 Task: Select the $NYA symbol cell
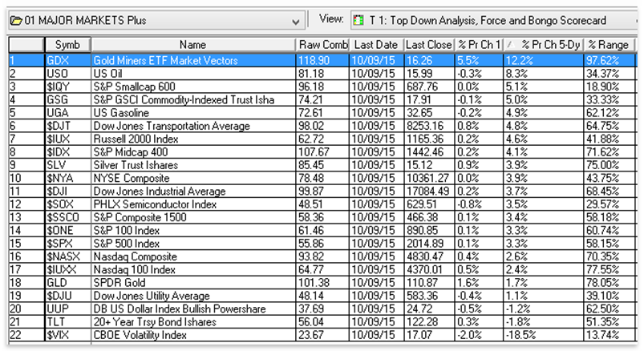click(67, 178)
